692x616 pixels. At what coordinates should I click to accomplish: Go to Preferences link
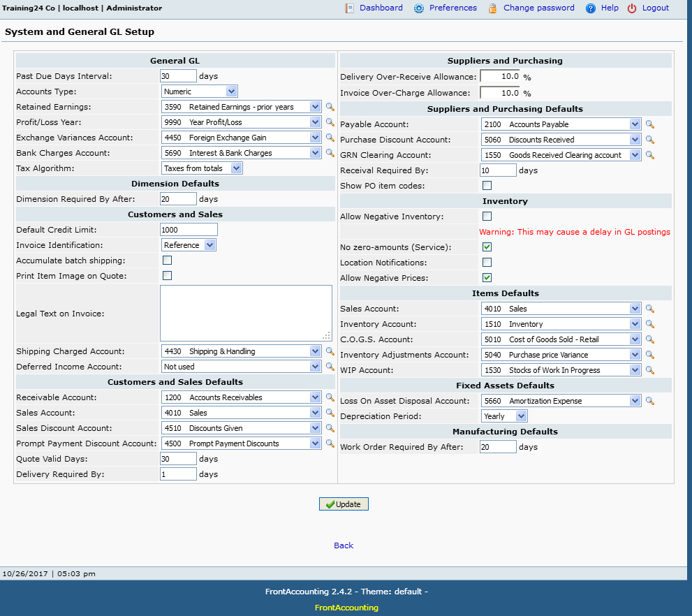[x=452, y=8]
